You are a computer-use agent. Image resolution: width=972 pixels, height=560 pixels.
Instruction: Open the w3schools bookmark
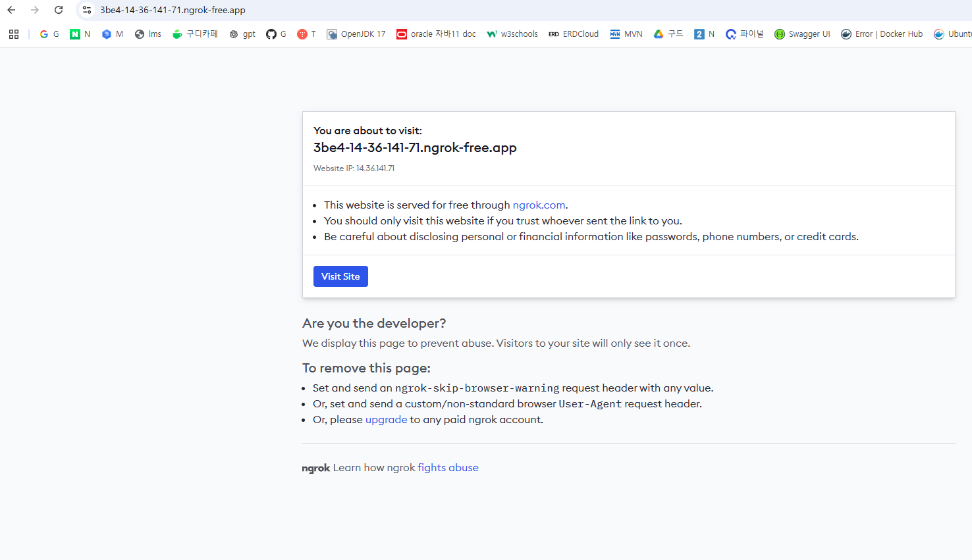point(512,34)
